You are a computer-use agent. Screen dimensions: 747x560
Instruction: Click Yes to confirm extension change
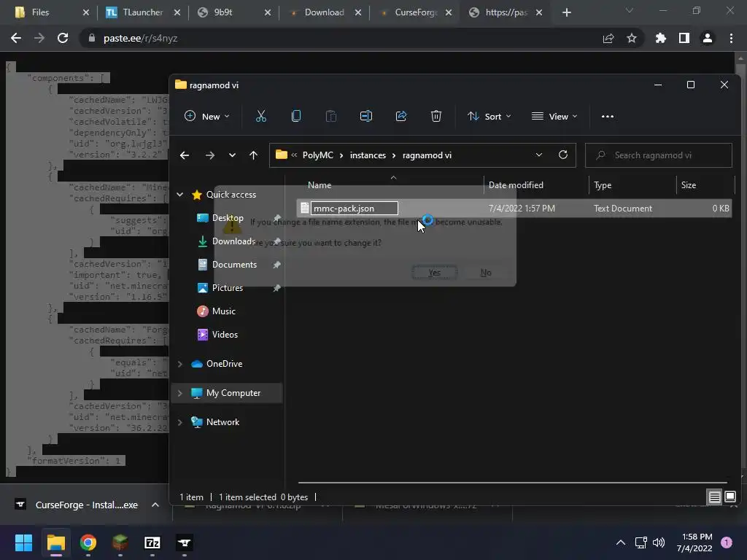click(x=435, y=273)
